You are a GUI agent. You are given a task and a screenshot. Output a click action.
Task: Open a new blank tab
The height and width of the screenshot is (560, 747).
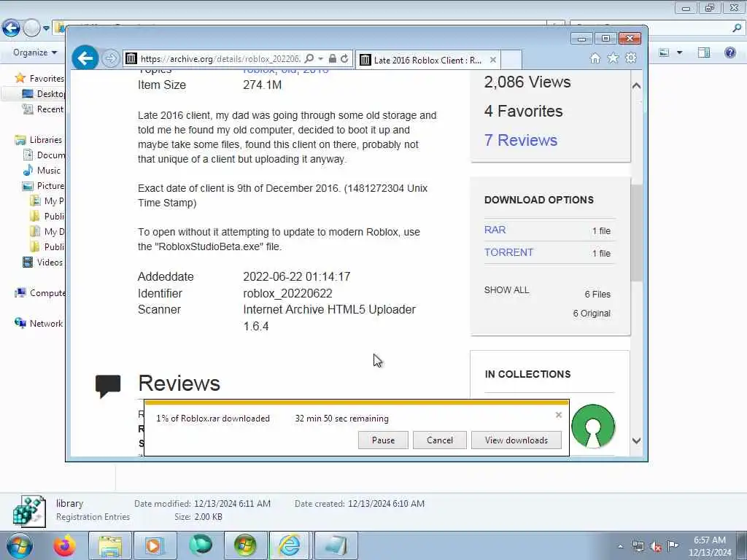tap(511, 60)
